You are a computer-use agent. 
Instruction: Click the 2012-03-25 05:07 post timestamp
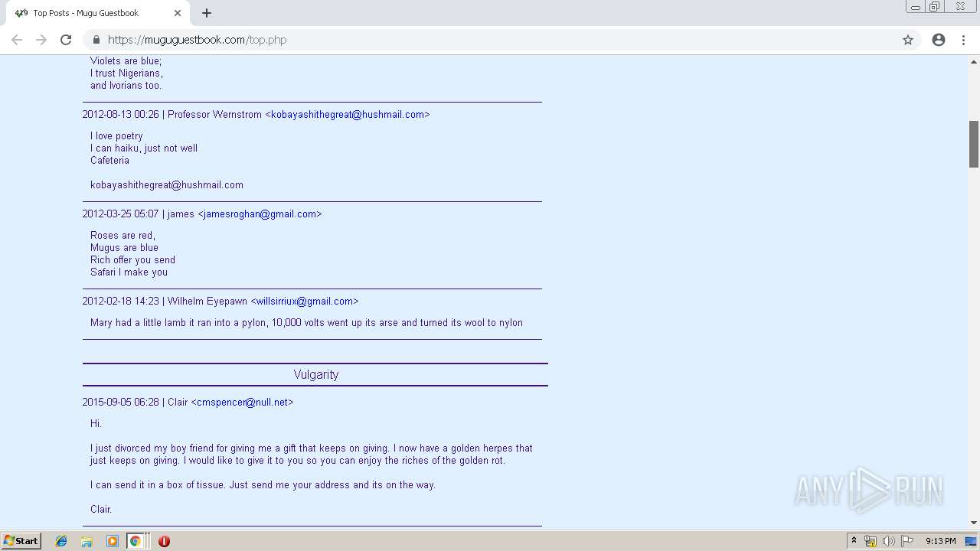tap(121, 214)
